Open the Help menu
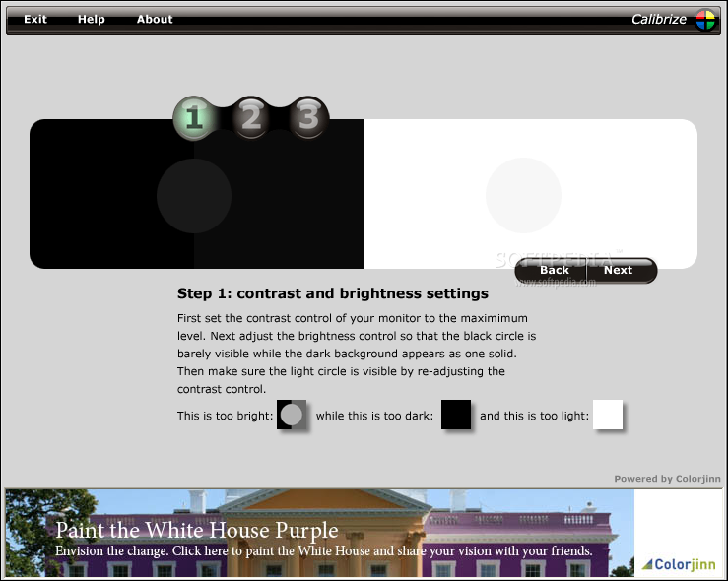The height and width of the screenshot is (581, 728). (x=91, y=19)
